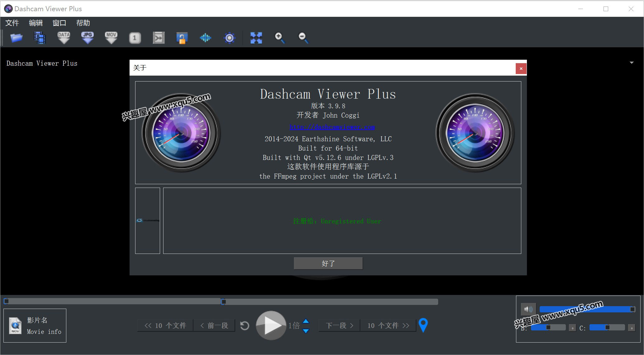Expand the dropdown arrow at top right of viewer
Image resolution: width=644 pixels, height=355 pixels.
coord(632,63)
